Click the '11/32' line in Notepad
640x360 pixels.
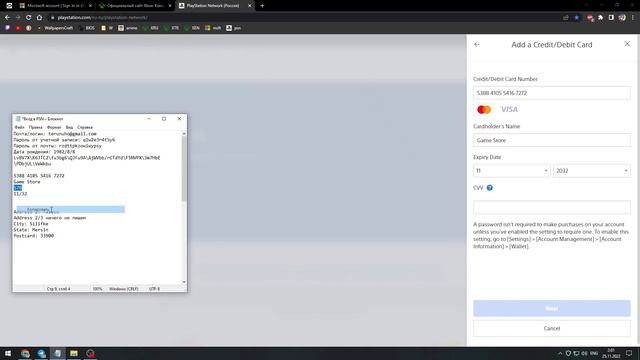[20, 194]
